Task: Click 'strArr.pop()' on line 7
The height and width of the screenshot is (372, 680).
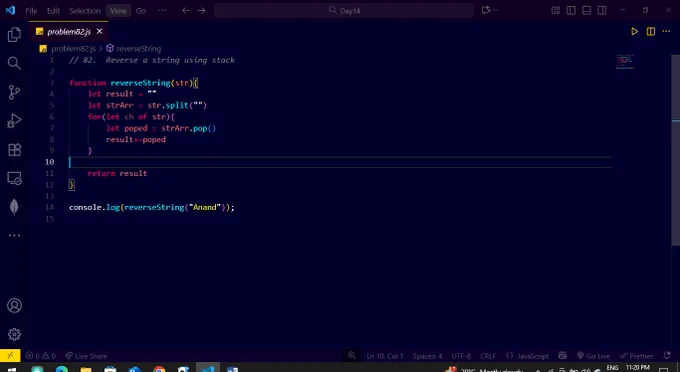Action: [x=188, y=128]
